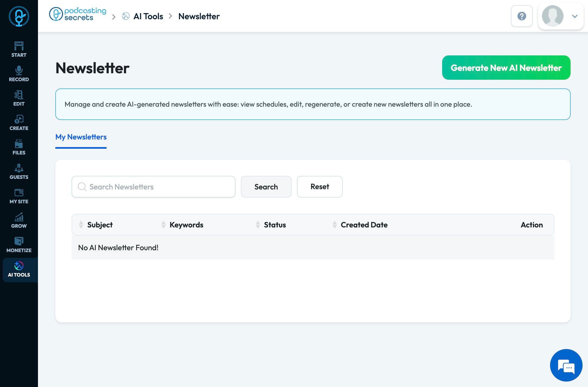Image resolution: width=588 pixels, height=387 pixels.
Task: Open the Record microphone section
Action: (19, 74)
